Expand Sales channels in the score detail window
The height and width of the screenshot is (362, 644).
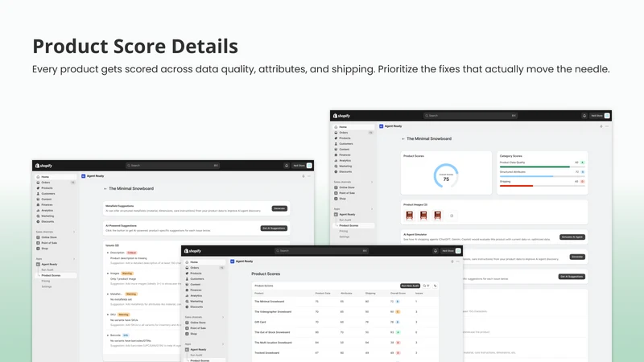pyautogui.click(x=372, y=182)
